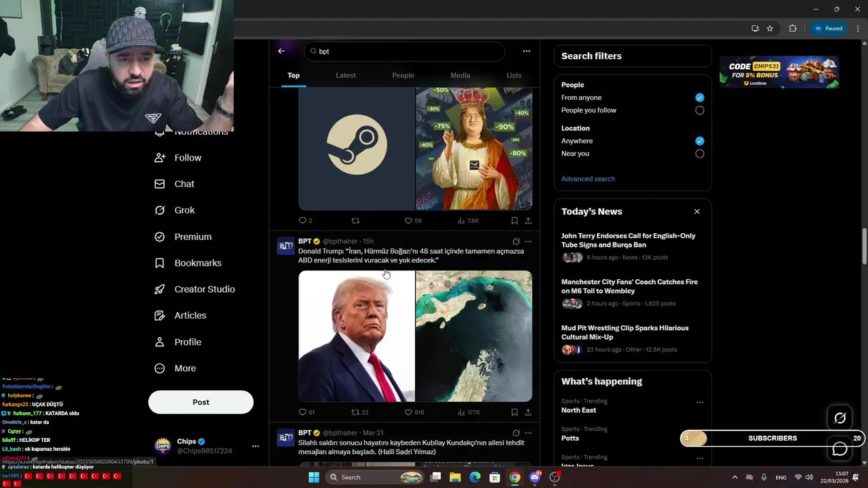Open more menu on Mar 21 post

(528, 433)
